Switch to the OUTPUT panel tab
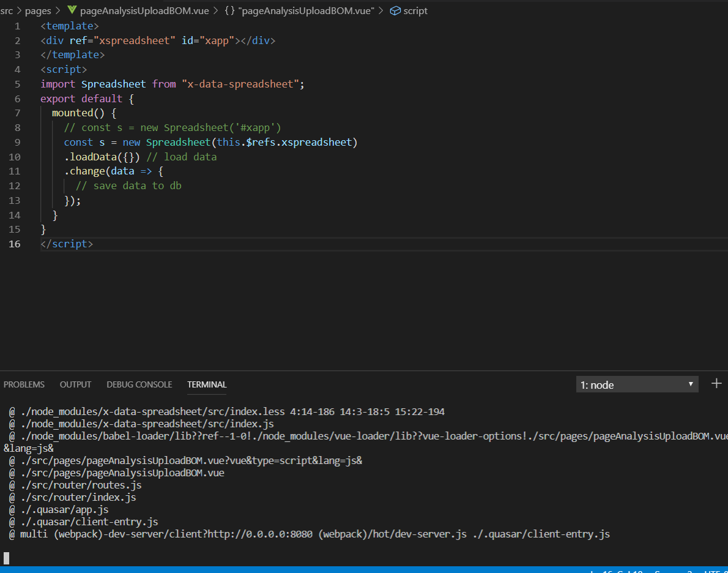Image resolution: width=728 pixels, height=573 pixels. pos(75,384)
